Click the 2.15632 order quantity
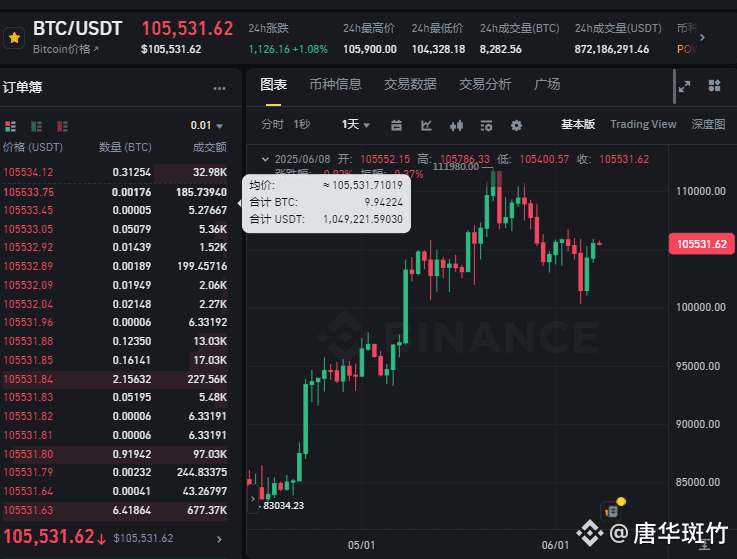Screen dimensions: 737x559 tap(132, 379)
